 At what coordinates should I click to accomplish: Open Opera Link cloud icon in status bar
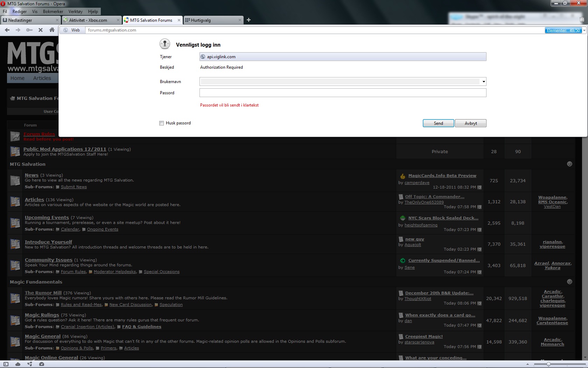pyautogui.click(x=18, y=364)
